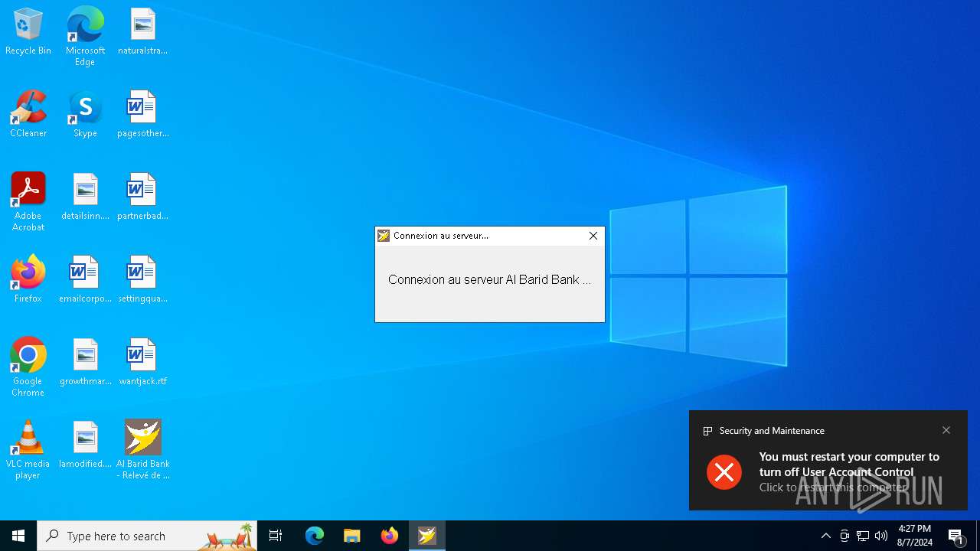The image size is (980, 551).
Task: Dismiss the Security and Maintenance notification
Action: 946,430
